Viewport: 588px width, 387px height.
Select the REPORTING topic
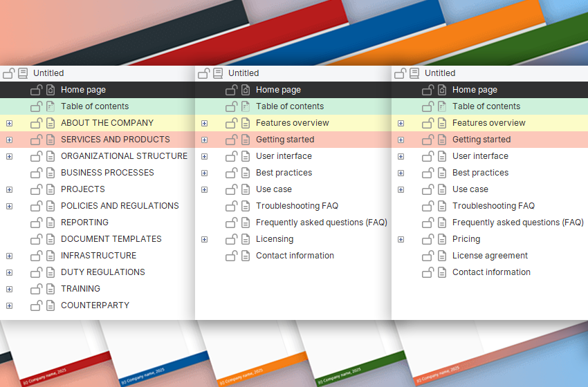[84, 223]
